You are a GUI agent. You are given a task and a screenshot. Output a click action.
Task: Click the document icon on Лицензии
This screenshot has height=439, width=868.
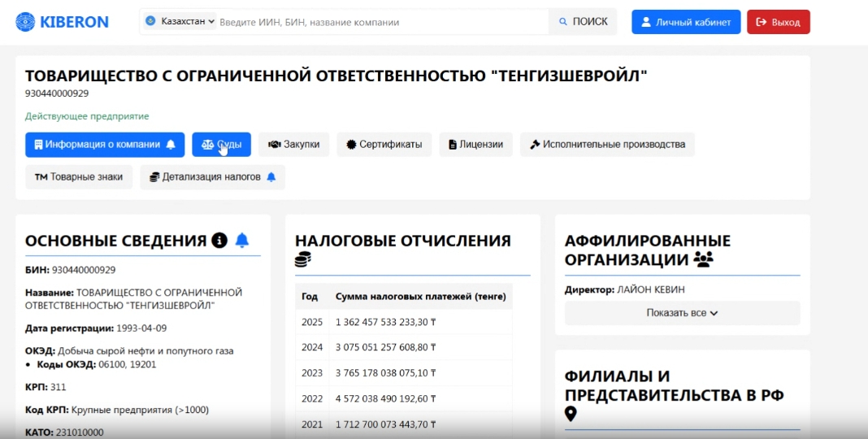click(452, 145)
